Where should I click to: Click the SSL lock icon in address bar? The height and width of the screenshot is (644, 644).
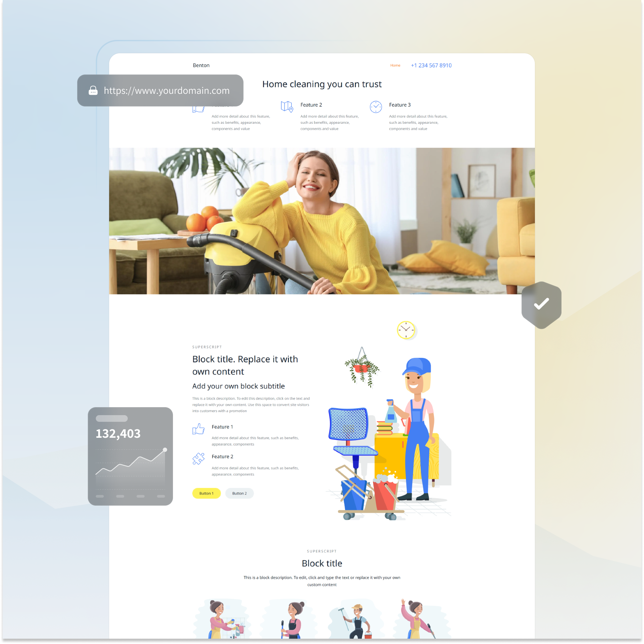(92, 90)
